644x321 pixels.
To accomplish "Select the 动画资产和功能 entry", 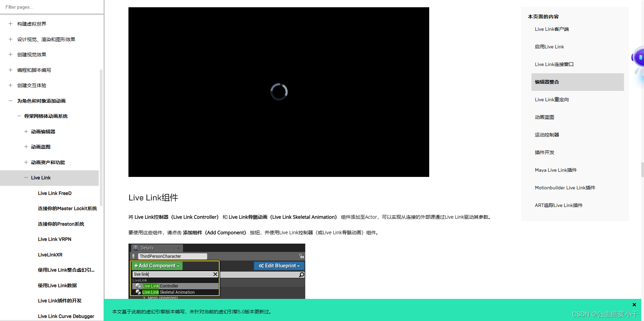I will 48,162.
